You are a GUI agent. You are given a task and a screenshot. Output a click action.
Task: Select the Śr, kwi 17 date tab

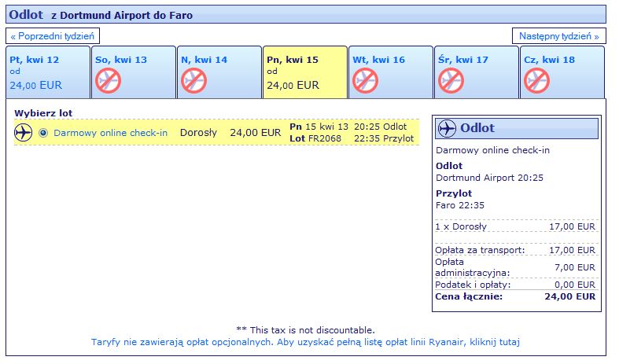tap(477, 72)
